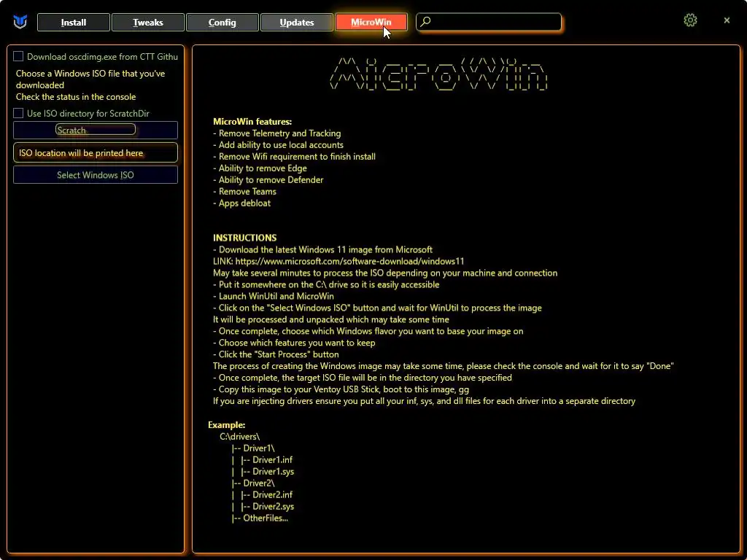Open the MicroWin tab
This screenshot has width=747, height=560.
click(371, 23)
